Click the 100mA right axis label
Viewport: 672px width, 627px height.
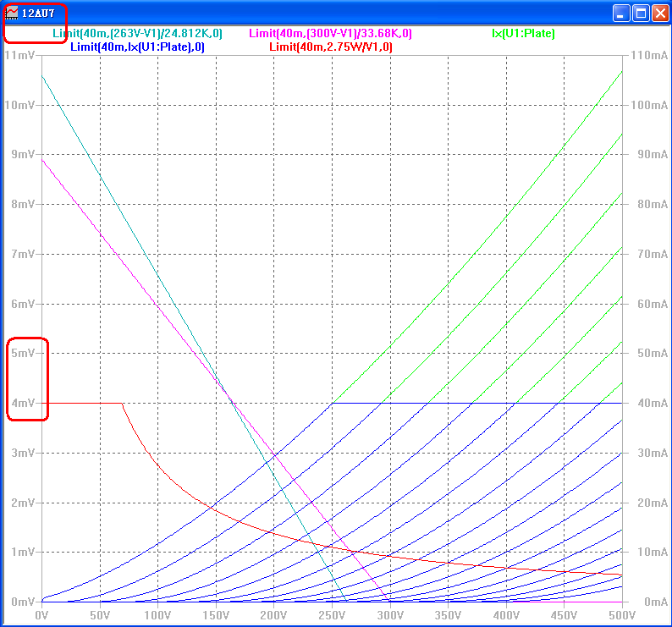point(649,105)
